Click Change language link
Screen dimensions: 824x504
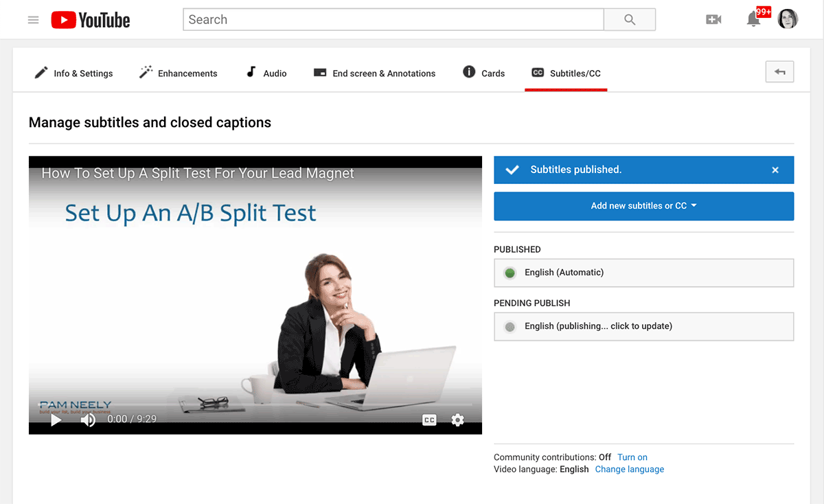coord(629,470)
